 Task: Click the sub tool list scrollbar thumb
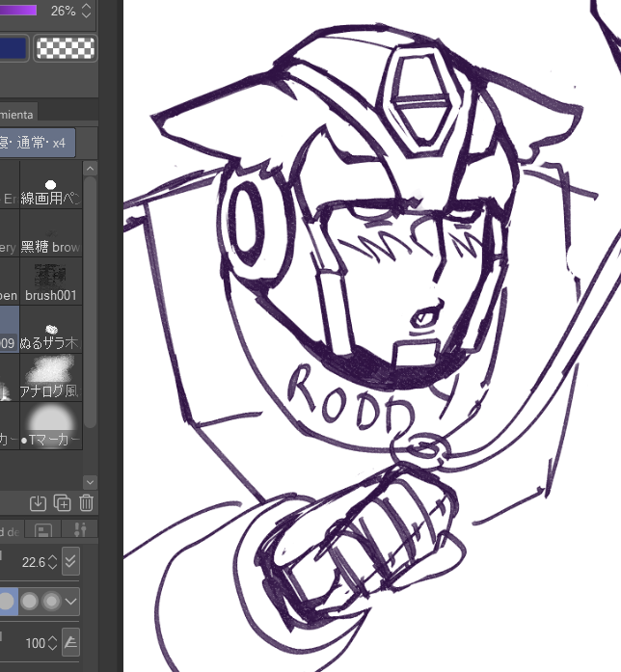90,302
